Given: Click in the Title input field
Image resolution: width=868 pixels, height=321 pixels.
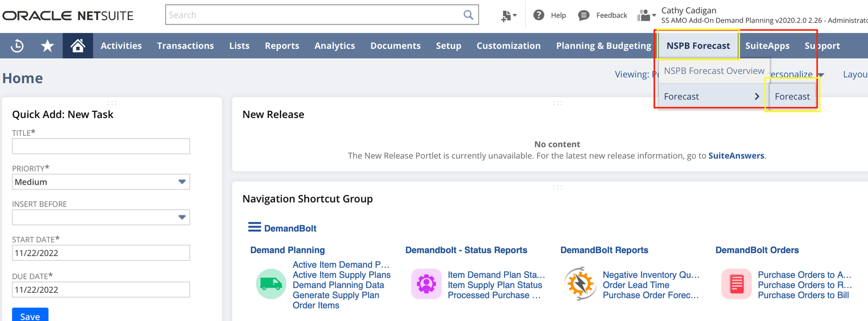Looking at the screenshot, I should (101, 146).
